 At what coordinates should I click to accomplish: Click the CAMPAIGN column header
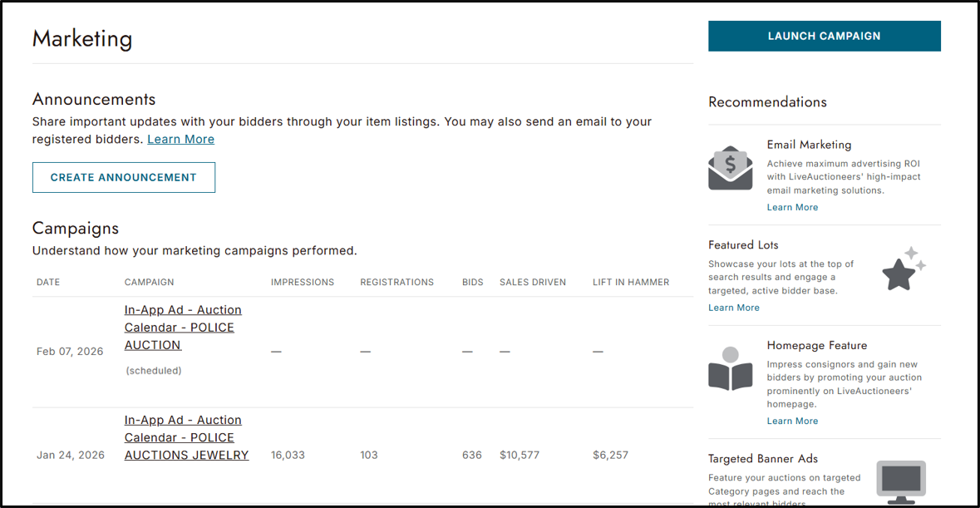(x=149, y=283)
